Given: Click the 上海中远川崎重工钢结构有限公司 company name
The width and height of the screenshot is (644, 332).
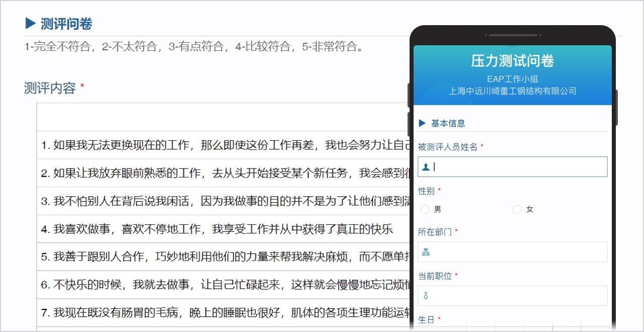Looking at the screenshot, I should point(512,91).
